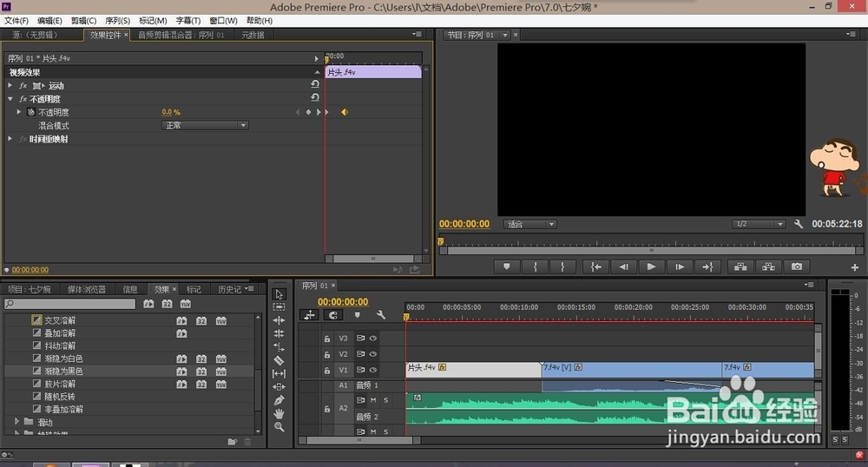The width and height of the screenshot is (868, 467).
Task: Step back one frame
Action: point(623,266)
